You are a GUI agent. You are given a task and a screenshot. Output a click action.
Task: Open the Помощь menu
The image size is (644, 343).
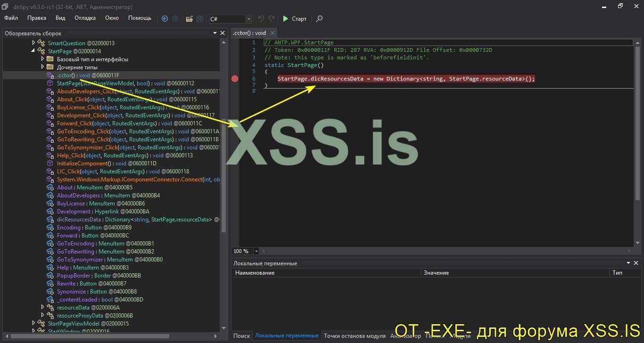pyautogui.click(x=140, y=18)
